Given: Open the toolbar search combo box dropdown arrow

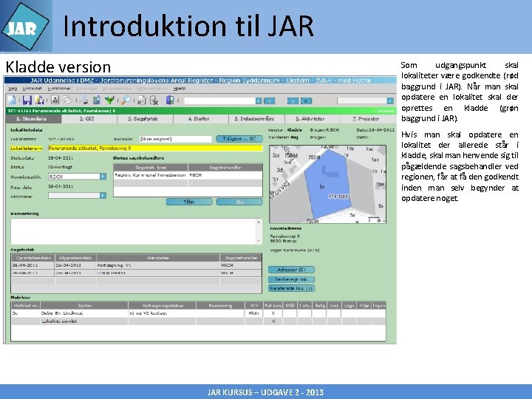Looking at the screenshot, I should (x=259, y=100).
